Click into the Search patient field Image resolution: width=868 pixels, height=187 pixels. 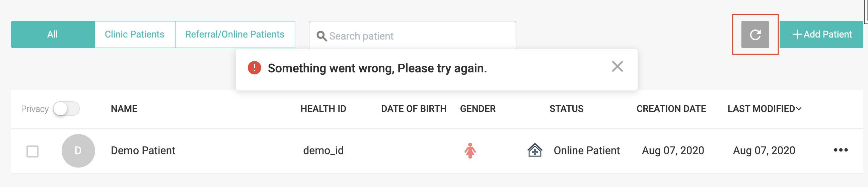pyautogui.click(x=418, y=36)
